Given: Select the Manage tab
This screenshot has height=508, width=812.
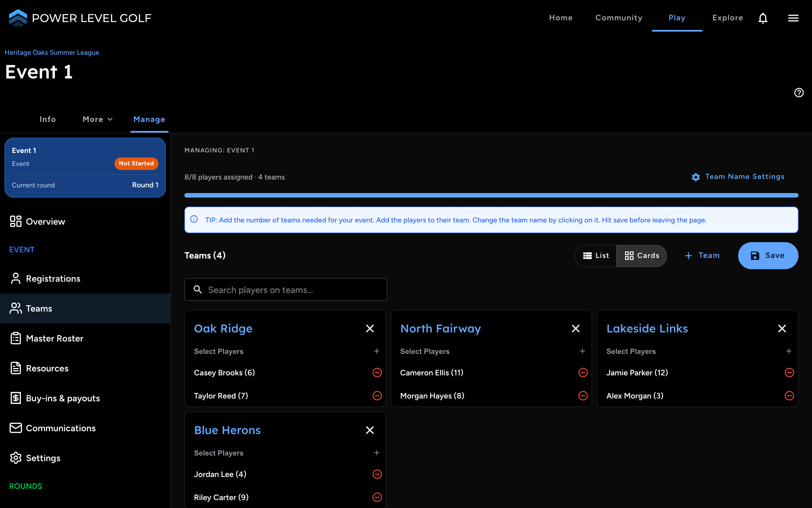Looking at the screenshot, I should click(x=149, y=119).
